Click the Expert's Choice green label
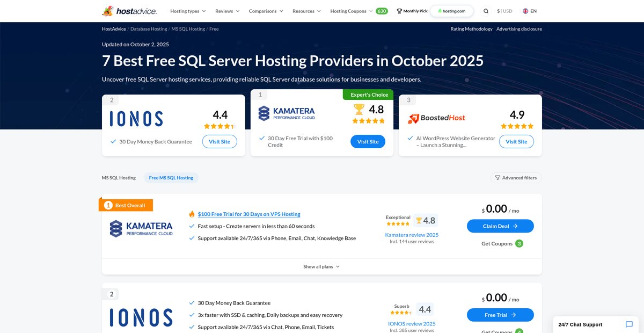This screenshot has width=644, height=333. click(368, 95)
